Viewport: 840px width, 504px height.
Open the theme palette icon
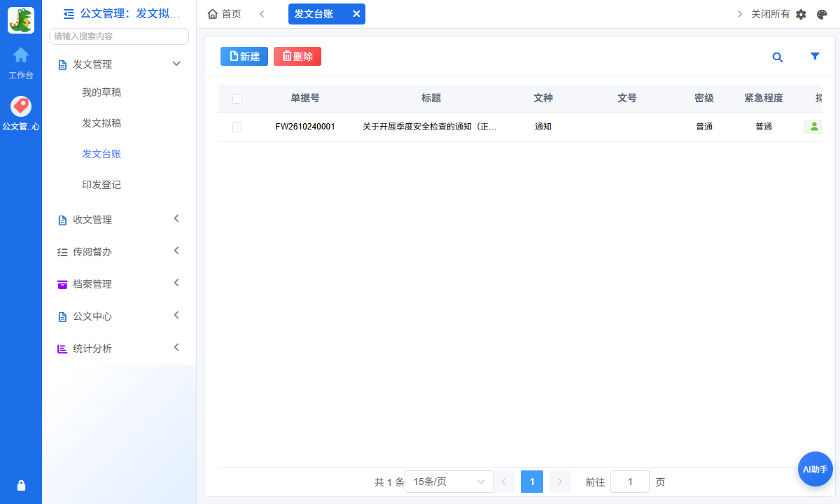pos(822,14)
